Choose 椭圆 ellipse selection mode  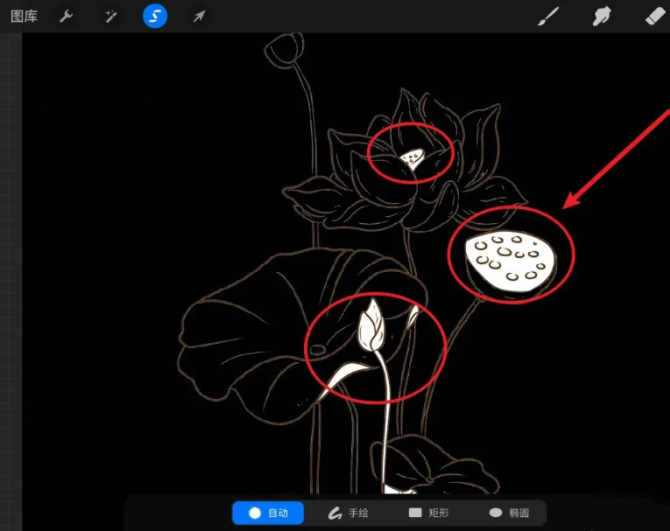(509, 513)
